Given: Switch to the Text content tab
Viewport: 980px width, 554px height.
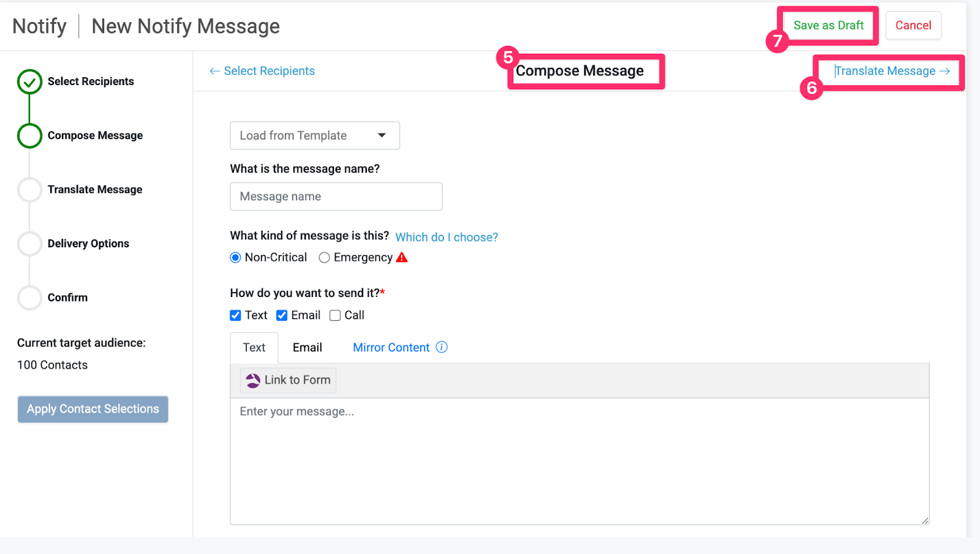Looking at the screenshot, I should click(x=254, y=348).
